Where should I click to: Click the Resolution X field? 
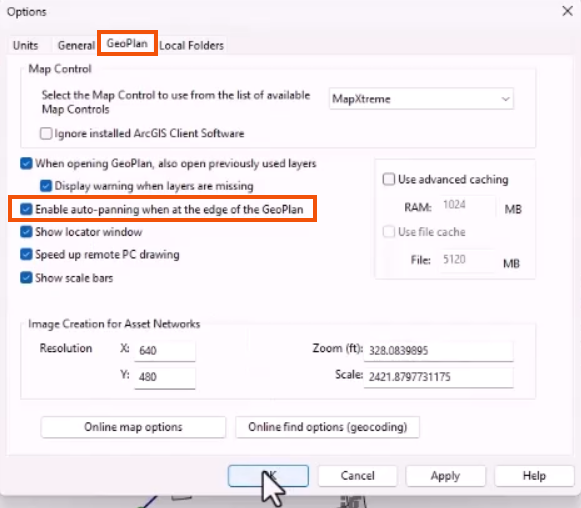pos(165,351)
